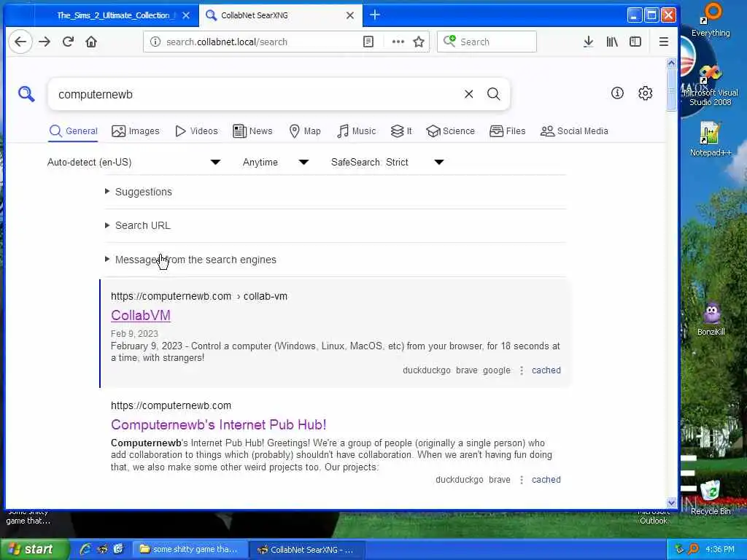The height and width of the screenshot is (560, 747).
Task: Open Microsoft Visual Studio 2008 shortcut
Action: 710,86
